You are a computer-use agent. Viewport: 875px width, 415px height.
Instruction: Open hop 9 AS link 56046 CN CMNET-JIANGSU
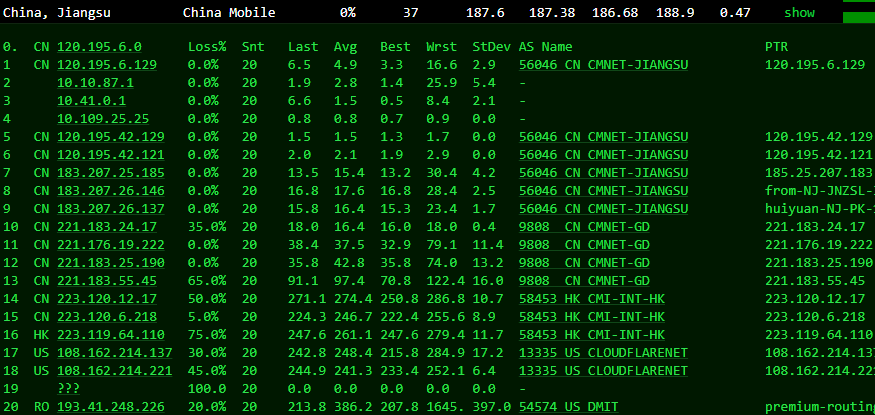(x=603, y=209)
